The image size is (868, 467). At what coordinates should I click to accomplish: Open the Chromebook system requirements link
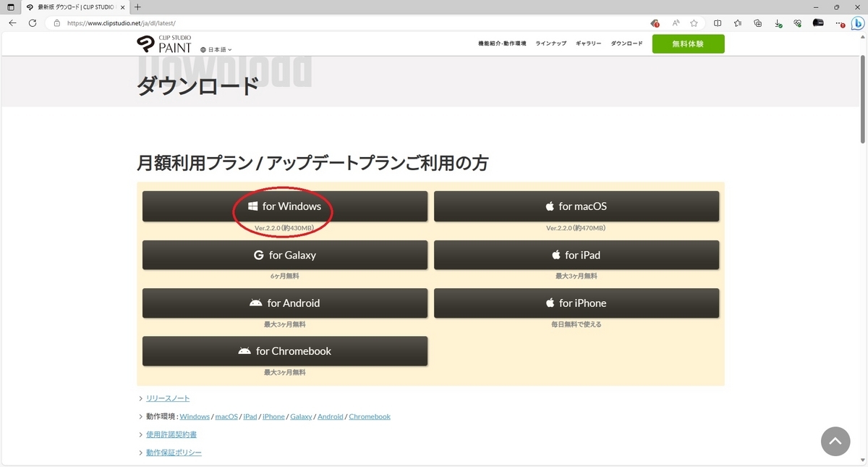[x=370, y=416]
